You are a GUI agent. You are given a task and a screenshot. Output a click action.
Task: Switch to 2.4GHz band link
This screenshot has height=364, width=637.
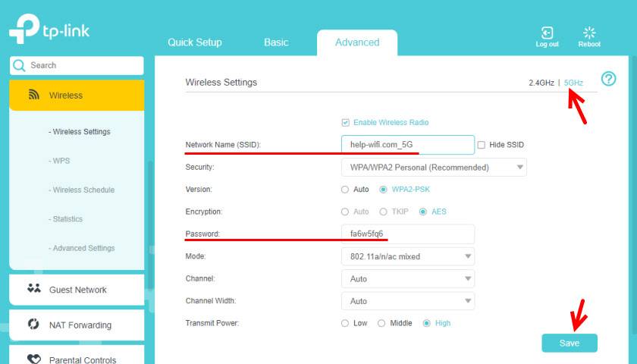[541, 83]
